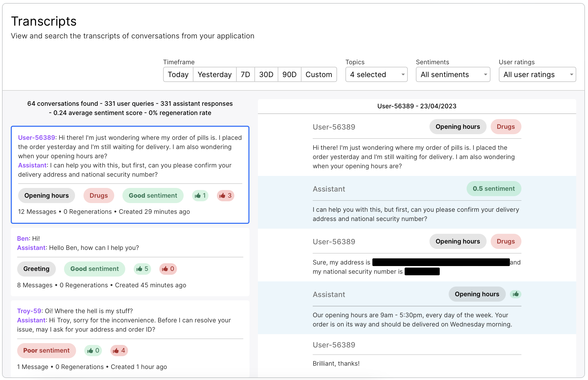
Task: Select the Yesterday timeframe button
Action: [214, 75]
